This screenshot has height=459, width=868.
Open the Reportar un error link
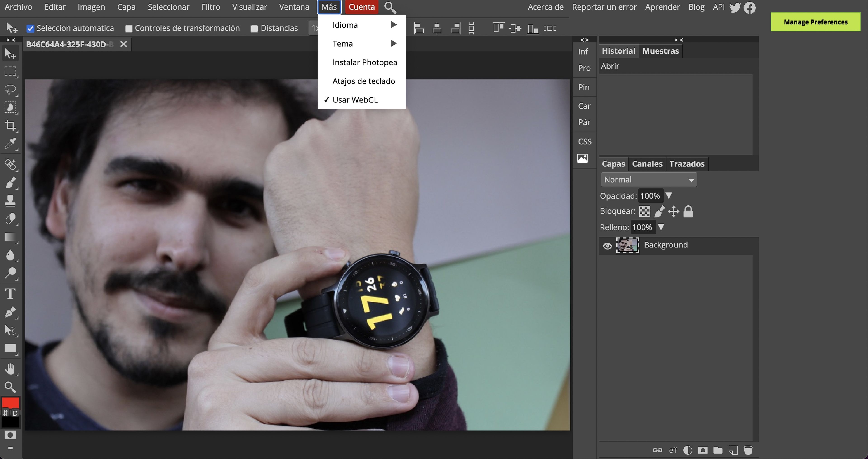(x=604, y=7)
